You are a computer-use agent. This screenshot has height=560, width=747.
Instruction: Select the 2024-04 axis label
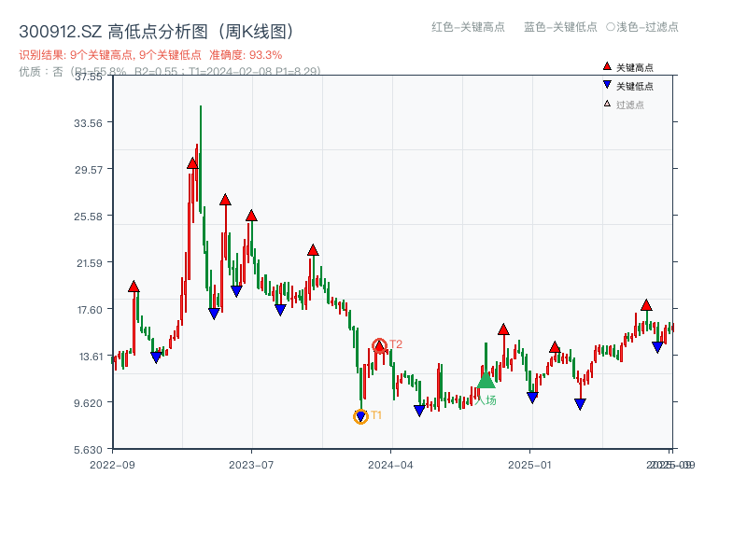pos(389,462)
